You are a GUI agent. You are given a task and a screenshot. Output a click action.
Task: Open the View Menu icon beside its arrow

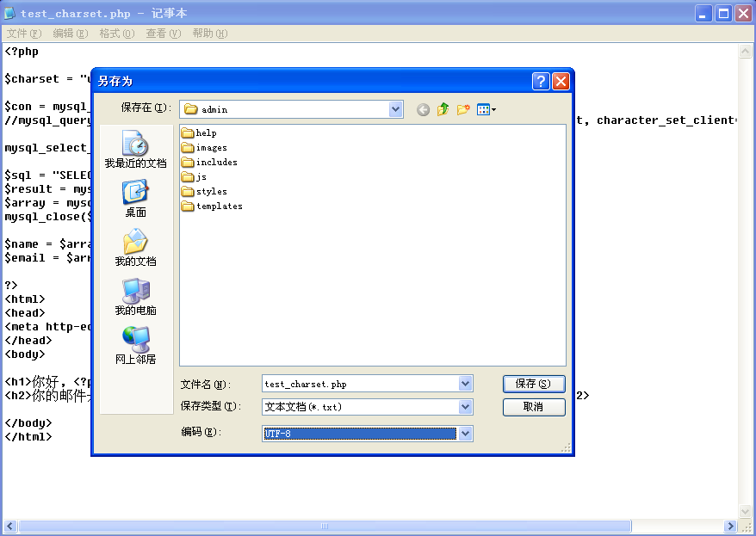coord(482,109)
